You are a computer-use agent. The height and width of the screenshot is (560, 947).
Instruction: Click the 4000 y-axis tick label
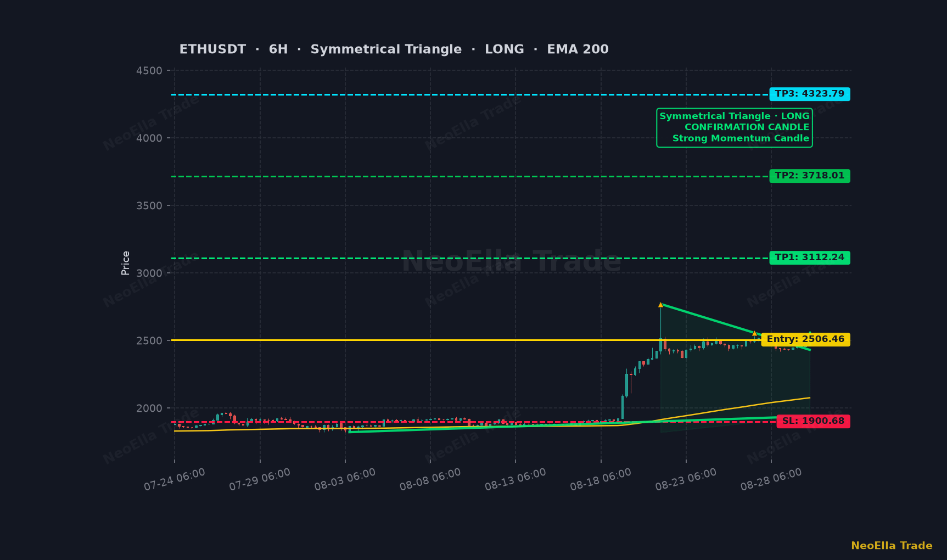point(149,138)
